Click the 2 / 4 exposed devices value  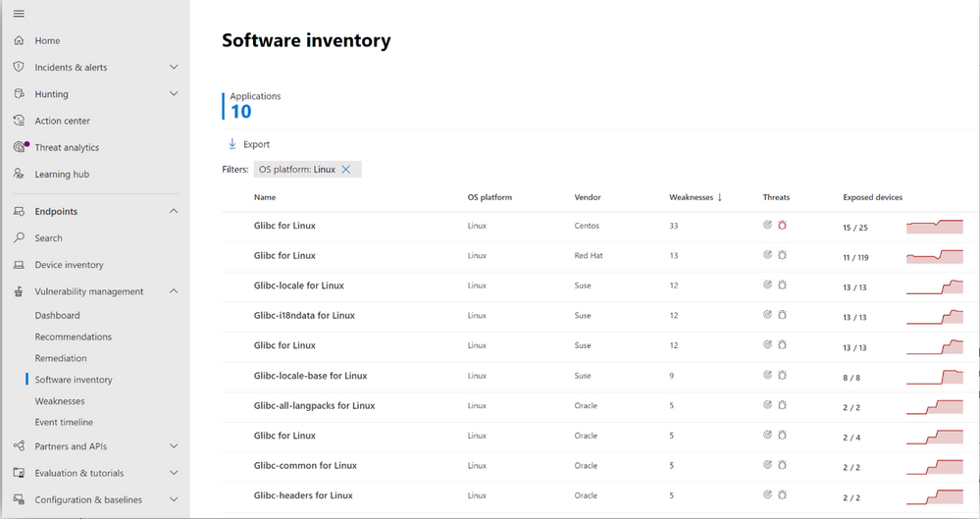coord(851,438)
